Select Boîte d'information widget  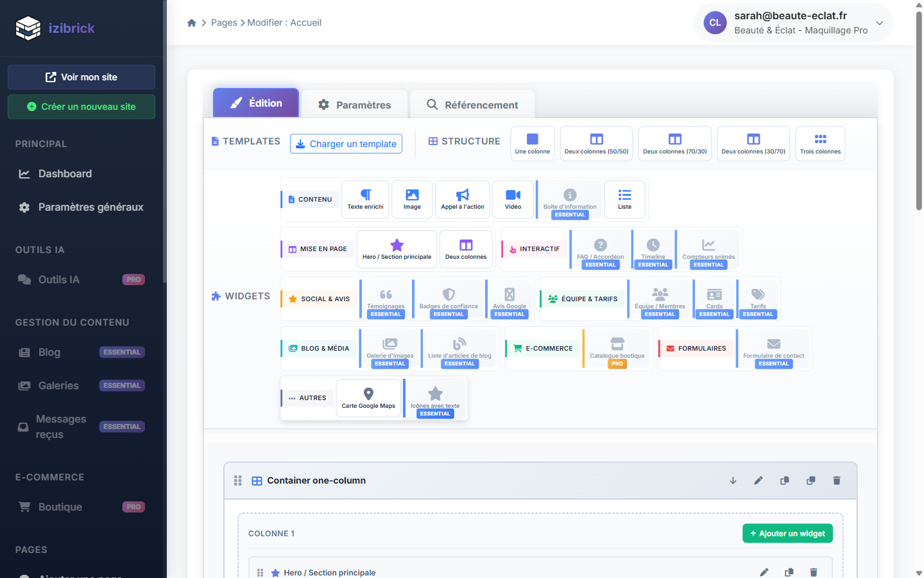click(570, 200)
